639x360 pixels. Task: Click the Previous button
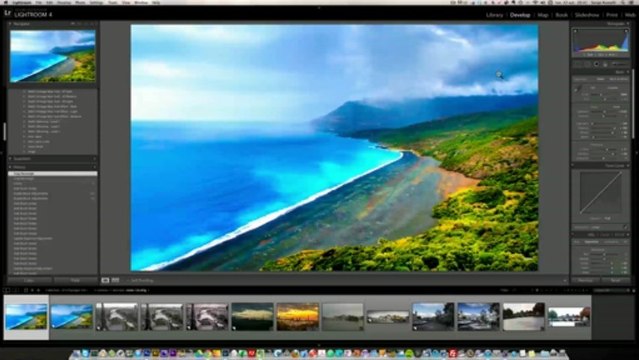coord(585,280)
